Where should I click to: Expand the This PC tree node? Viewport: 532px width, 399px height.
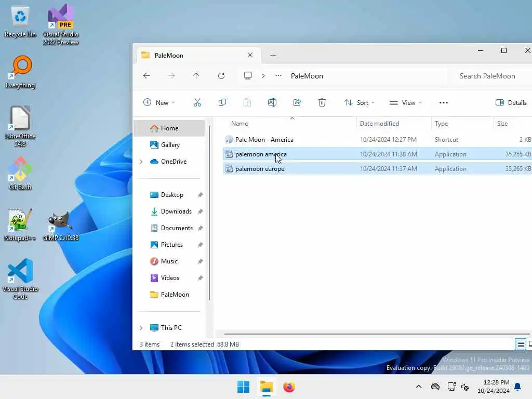tap(141, 328)
